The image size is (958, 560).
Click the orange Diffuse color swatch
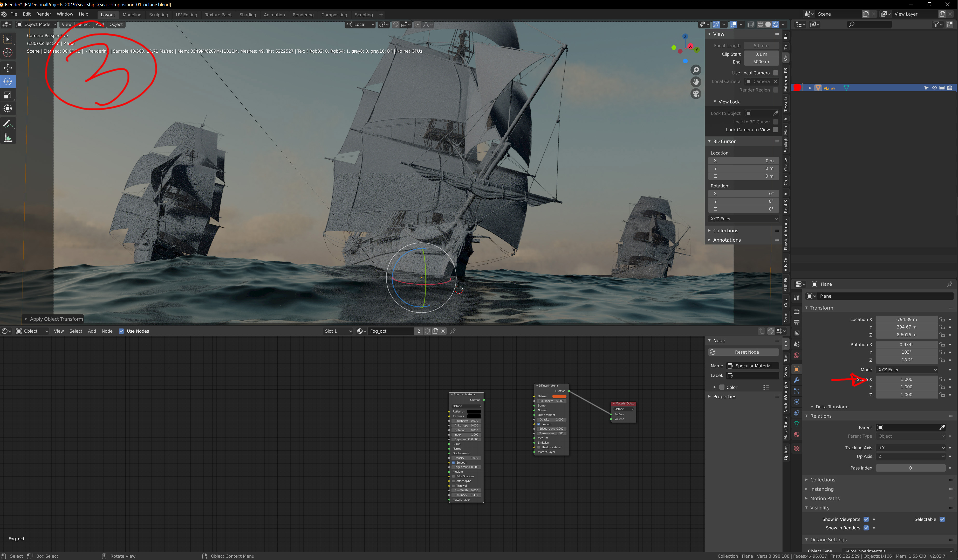pyautogui.click(x=559, y=396)
